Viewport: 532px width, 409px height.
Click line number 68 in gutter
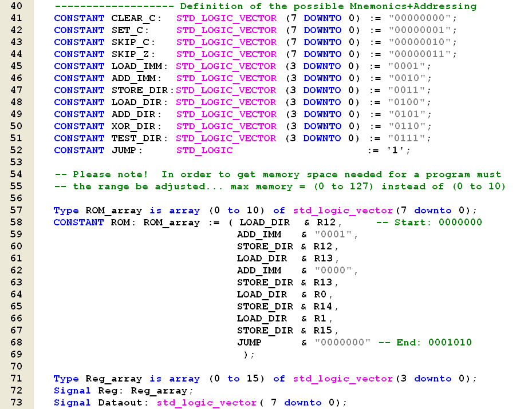coord(16,342)
